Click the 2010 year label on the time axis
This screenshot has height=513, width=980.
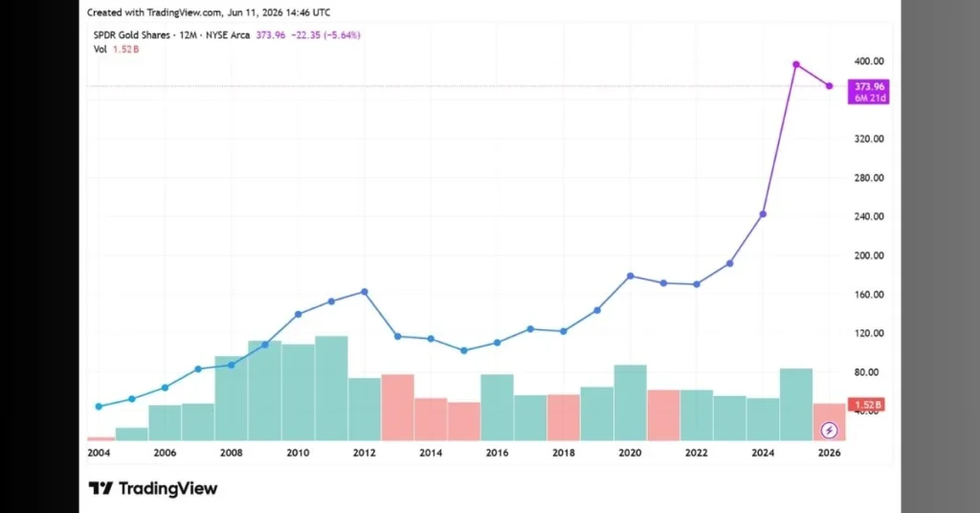tap(299, 453)
